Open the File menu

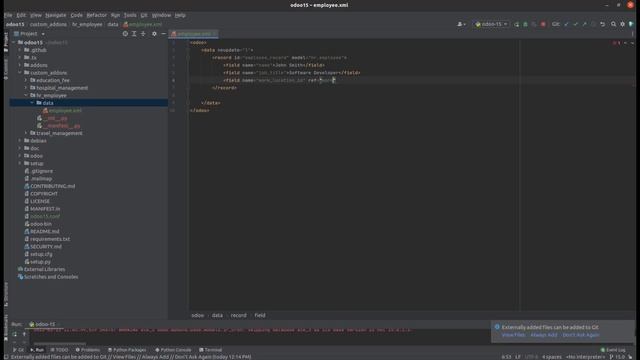pos(8,15)
